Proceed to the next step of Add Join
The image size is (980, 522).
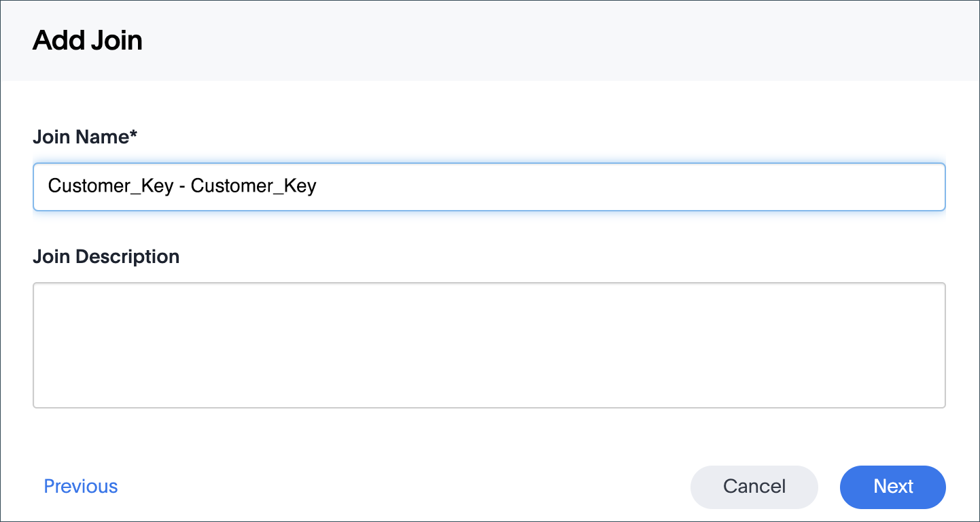tap(892, 487)
